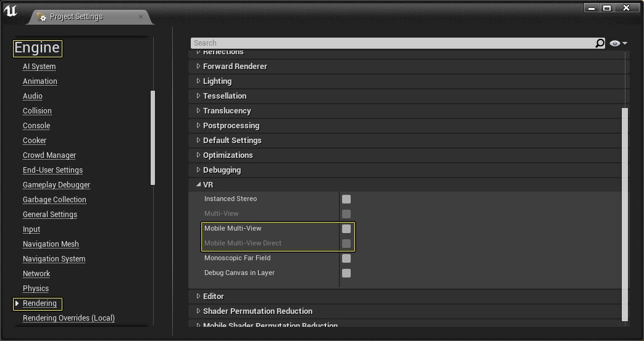Image resolution: width=644 pixels, height=341 pixels.
Task: Open the Audio settings
Action: 33,96
